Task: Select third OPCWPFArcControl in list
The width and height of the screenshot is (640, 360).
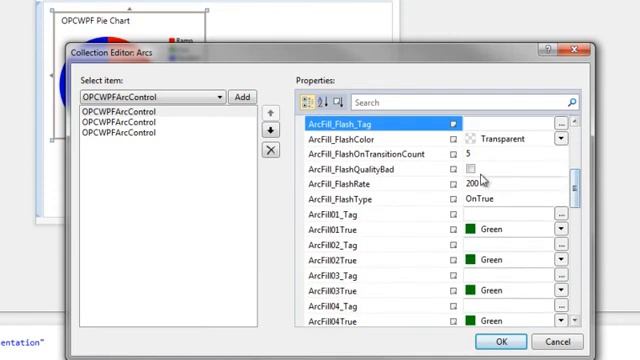Action: click(168, 133)
